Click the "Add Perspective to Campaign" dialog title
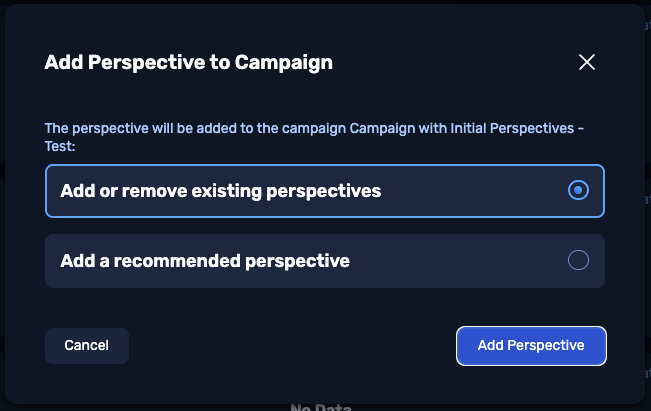 point(188,62)
